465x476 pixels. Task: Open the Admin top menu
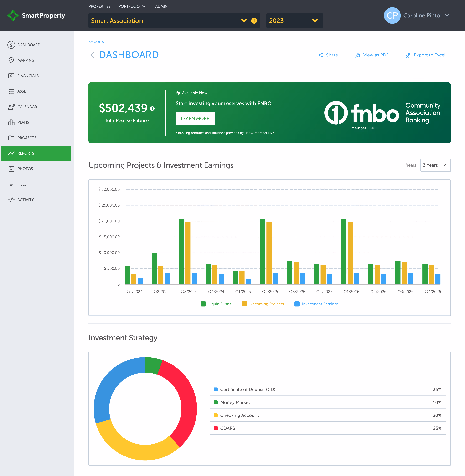pos(161,6)
